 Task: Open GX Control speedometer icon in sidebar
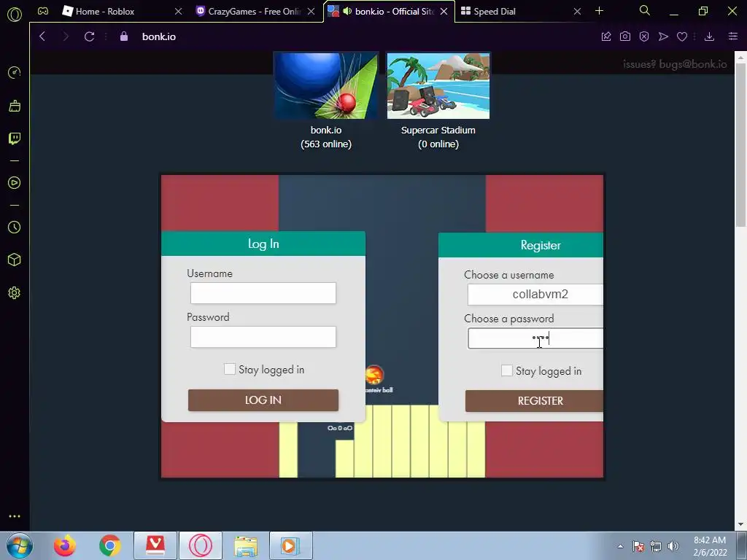click(15, 72)
